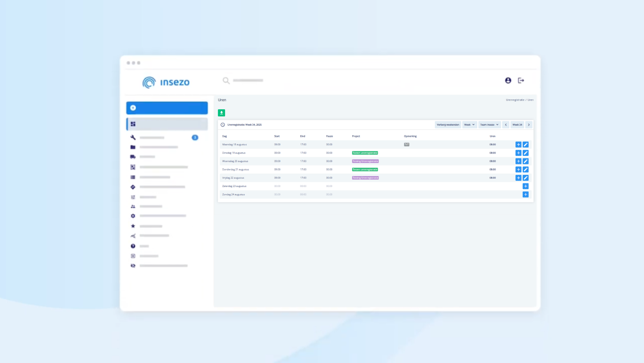Viewport: 644px width, 363px height.
Task: Go to the previous week arrow
Action: [506, 125]
